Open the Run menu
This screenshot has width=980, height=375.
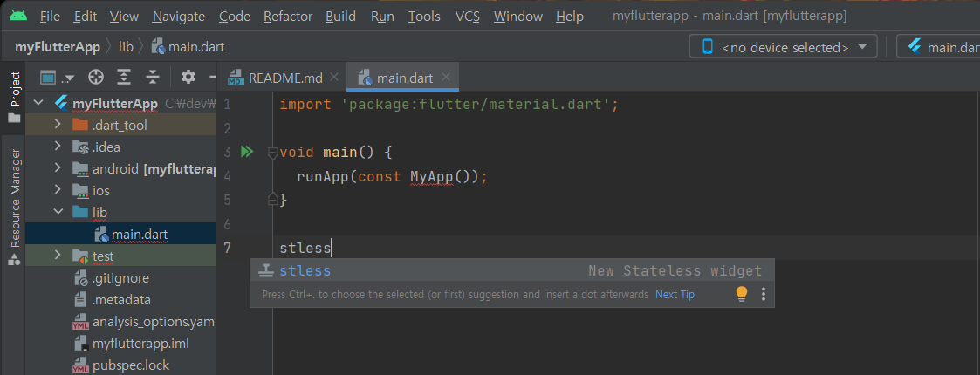pos(382,17)
